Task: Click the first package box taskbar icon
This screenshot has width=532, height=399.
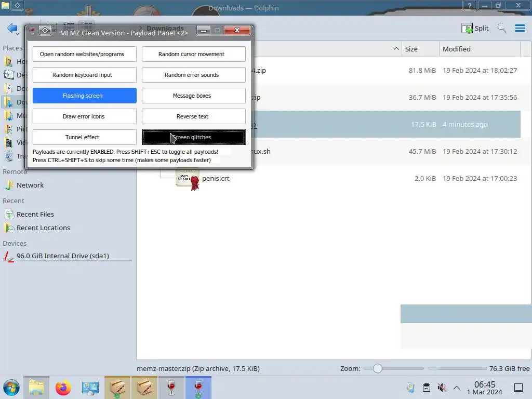Action: pyautogui.click(x=117, y=388)
